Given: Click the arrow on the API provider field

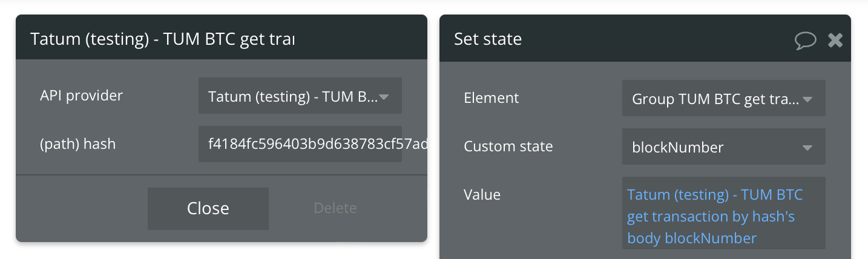Looking at the screenshot, I should pyautogui.click(x=384, y=97).
